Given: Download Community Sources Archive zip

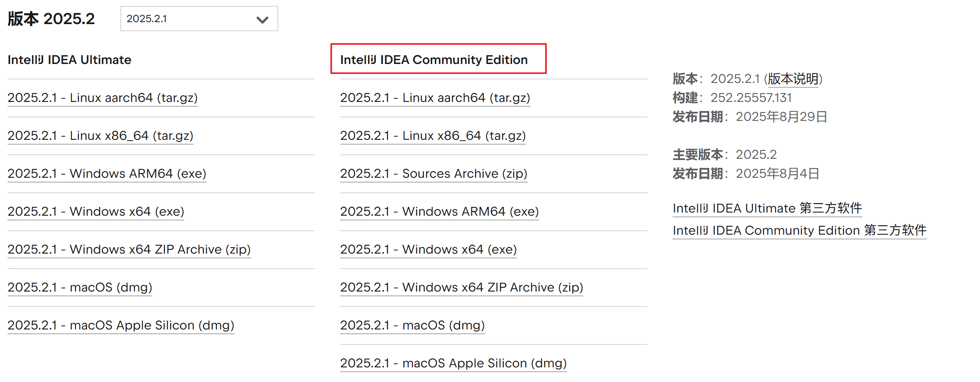Looking at the screenshot, I should point(433,173).
